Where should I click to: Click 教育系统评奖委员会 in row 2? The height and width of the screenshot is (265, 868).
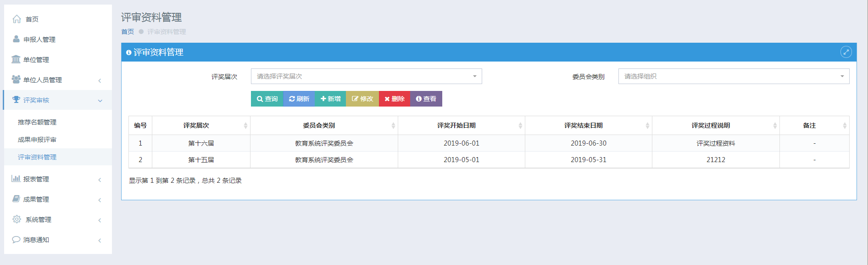tap(324, 160)
